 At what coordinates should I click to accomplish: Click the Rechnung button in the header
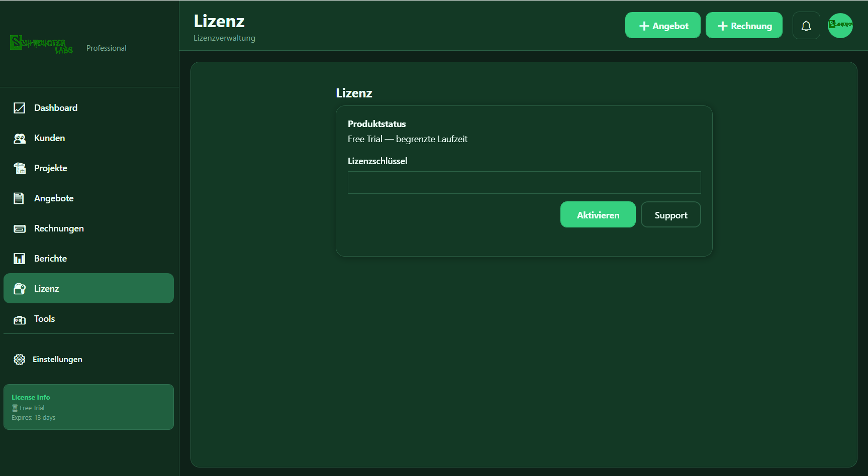click(744, 25)
